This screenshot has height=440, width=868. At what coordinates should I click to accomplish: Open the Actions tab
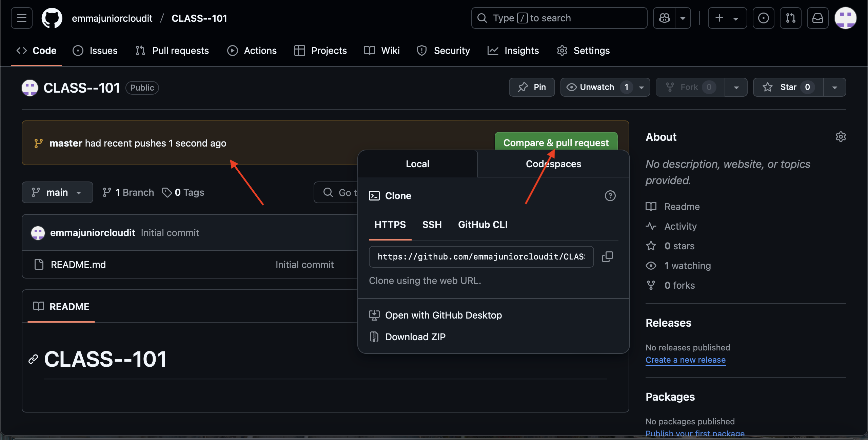point(252,51)
